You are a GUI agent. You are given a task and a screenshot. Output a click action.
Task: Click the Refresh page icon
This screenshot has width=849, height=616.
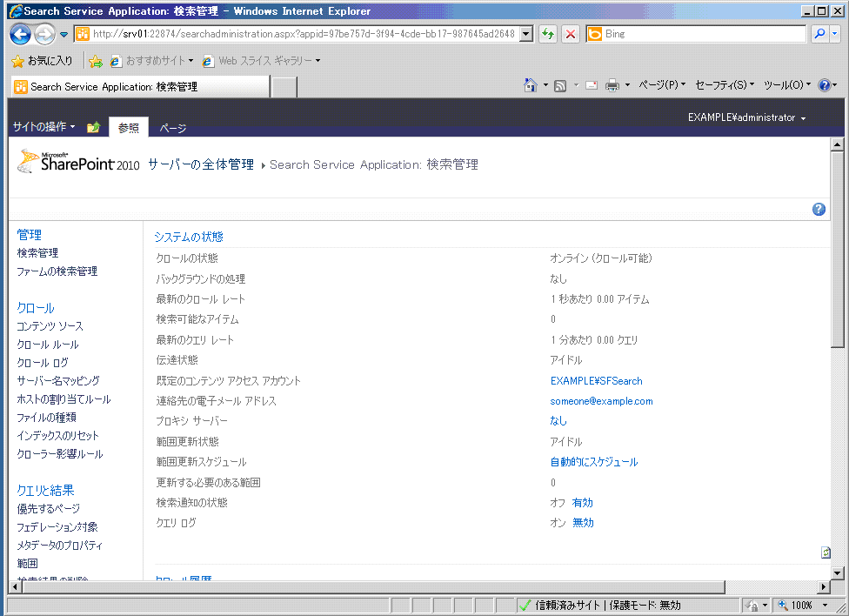[548, 34]
